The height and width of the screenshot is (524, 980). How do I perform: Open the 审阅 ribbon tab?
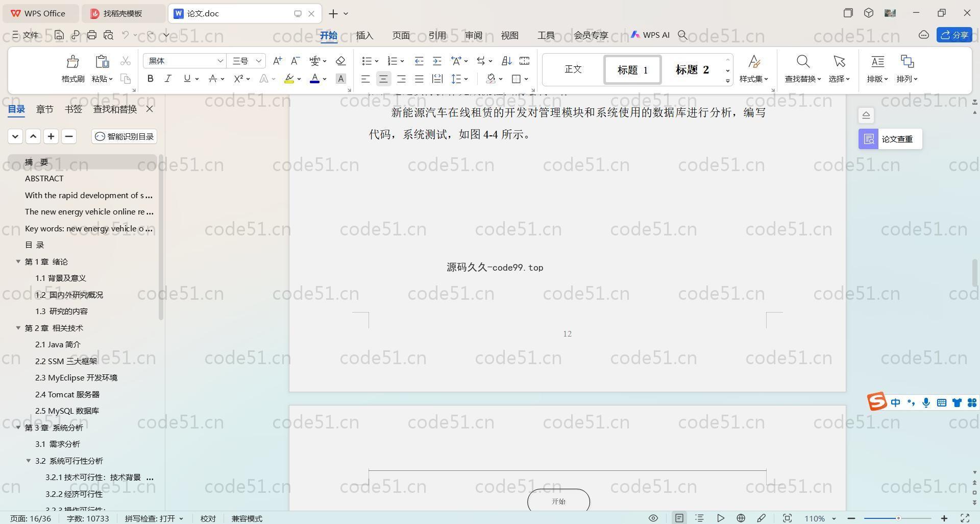tap(473, 35)
